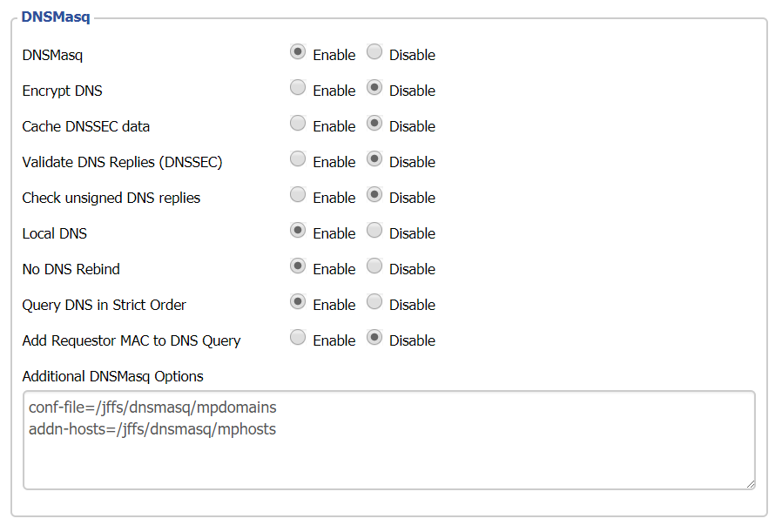Select Enable for Query DNS in Strict Order
The height and width of the screenshot is (532, 782).
click(298, 301)
